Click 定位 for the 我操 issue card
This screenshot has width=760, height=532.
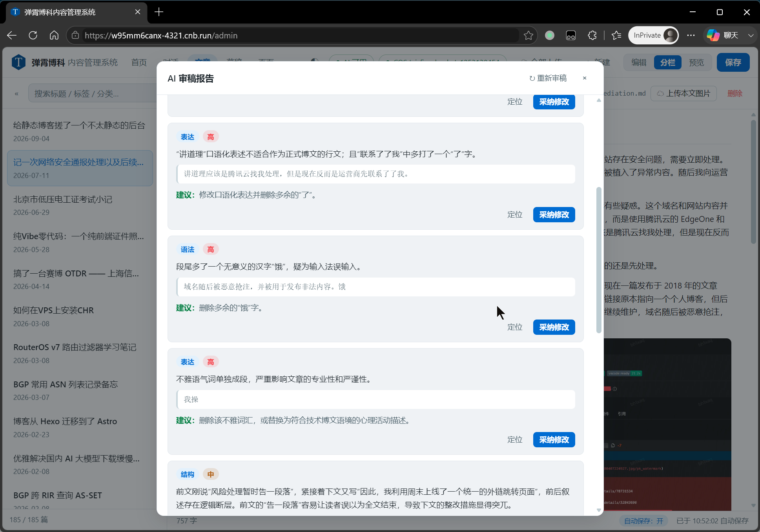pos(514,439)
